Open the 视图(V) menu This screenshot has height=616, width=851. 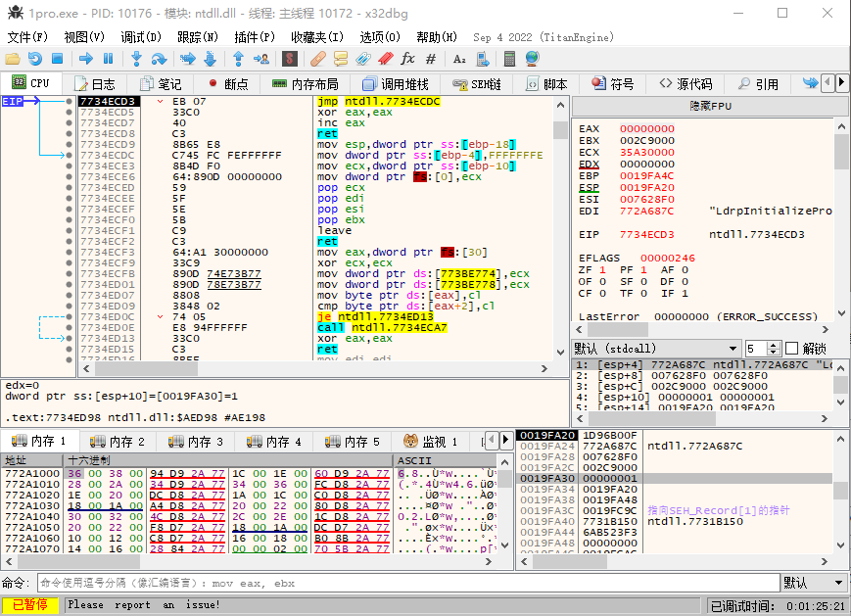(84, 37)
